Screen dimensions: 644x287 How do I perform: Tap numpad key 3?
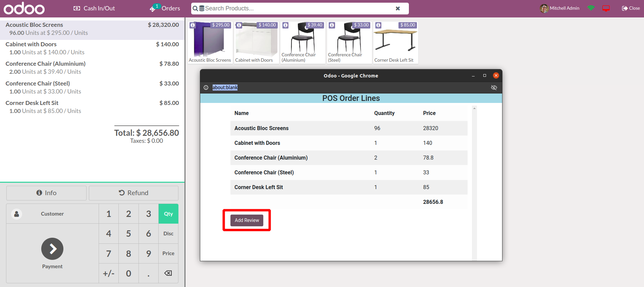coord(149,214)
